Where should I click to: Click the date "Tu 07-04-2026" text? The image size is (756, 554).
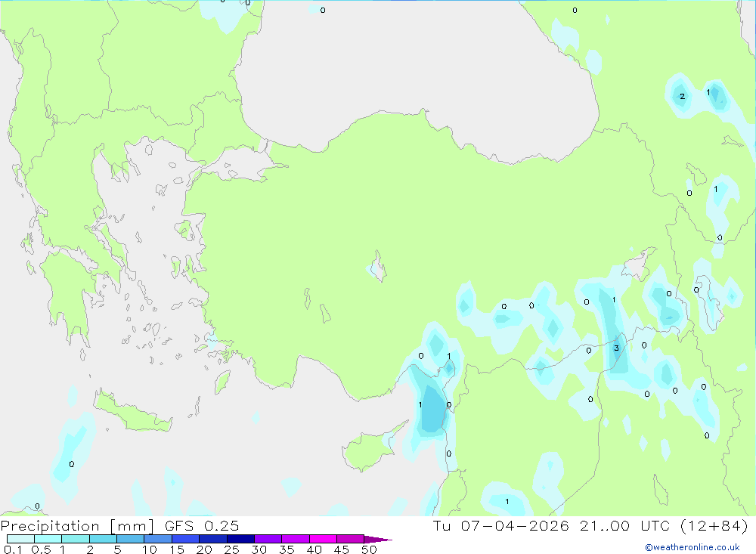pyautogui.click(x=501, y=525)
